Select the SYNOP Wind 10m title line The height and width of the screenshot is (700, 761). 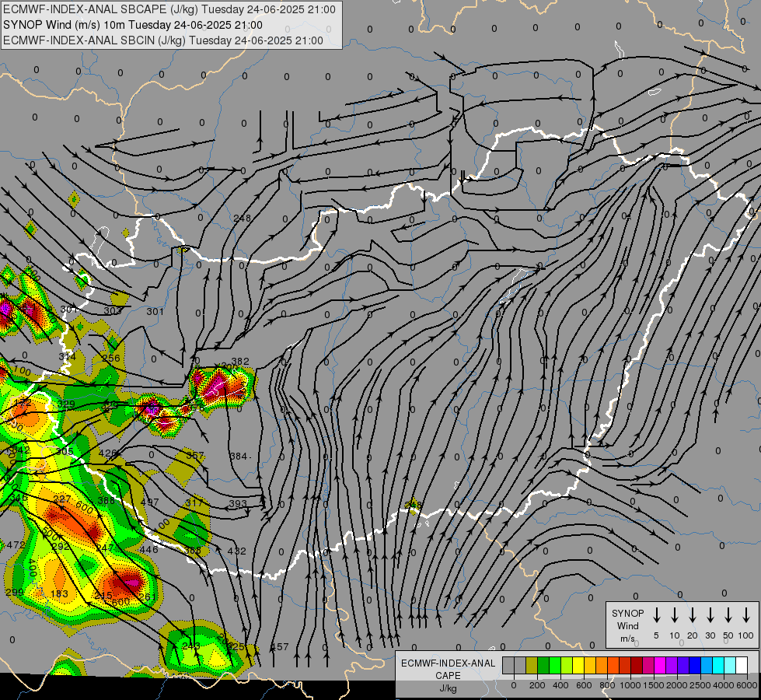133,25
